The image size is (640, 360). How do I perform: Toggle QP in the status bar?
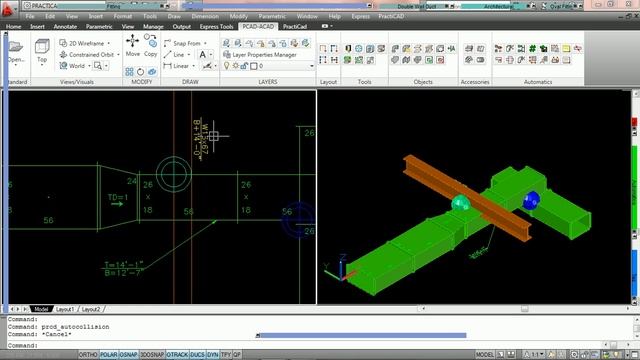237,355
